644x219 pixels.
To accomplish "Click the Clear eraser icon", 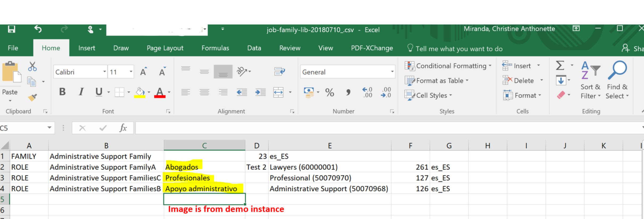I will point(561,95).
